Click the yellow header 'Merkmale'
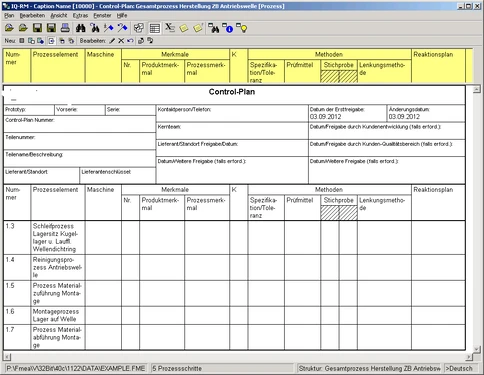The image size is (484, 375). (x=175, y=54)
